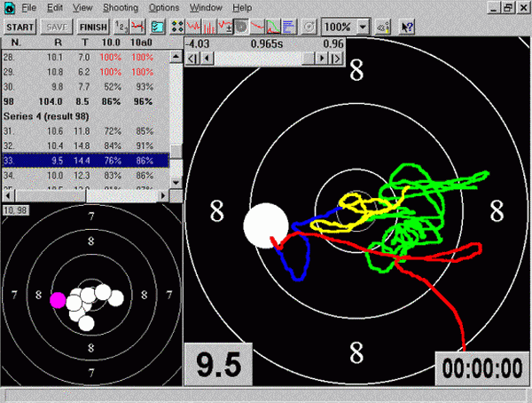
Task: Open the File menu
Action: point(29,7)
